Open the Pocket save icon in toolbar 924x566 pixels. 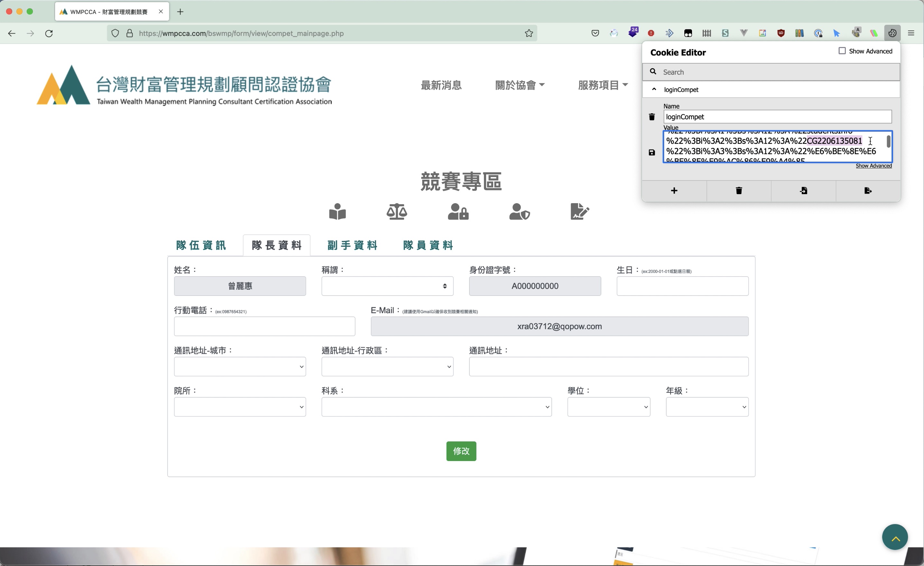(595, 33)
